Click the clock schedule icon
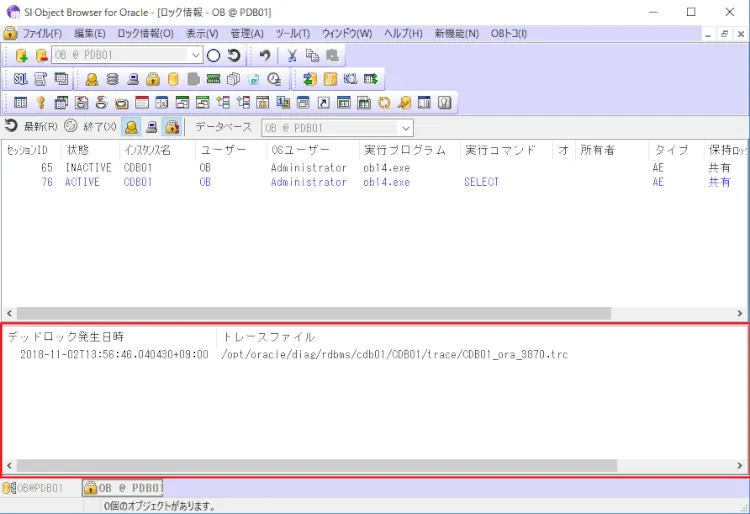The height and width of the screenshot is (514, 750). 274,79
